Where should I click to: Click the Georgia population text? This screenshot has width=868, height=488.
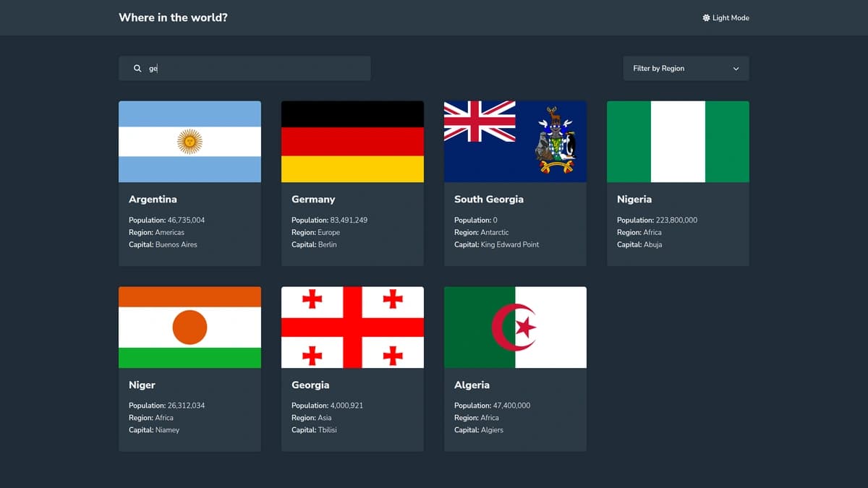point(326,405)
